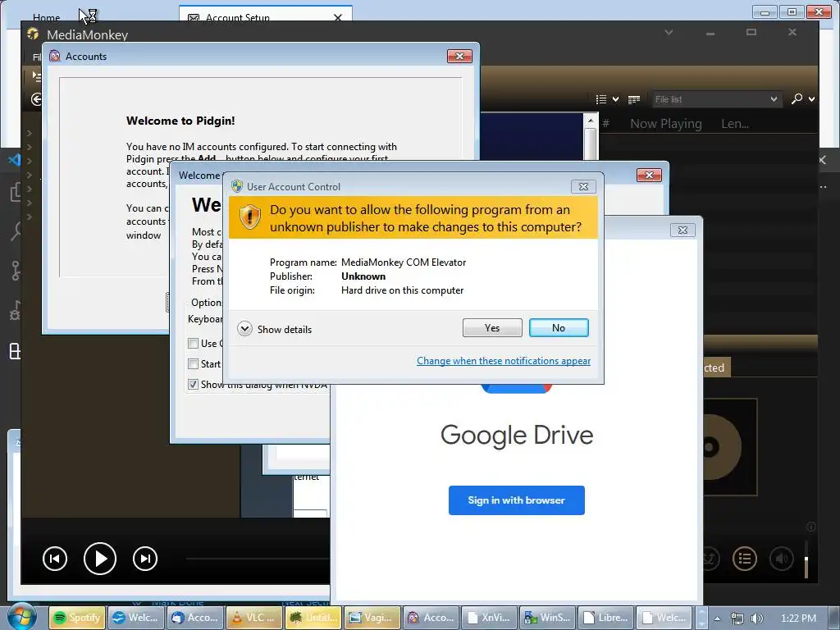Open the VS Code Search icon
This screenshot has width=840, height=630.
click(16, 231)
